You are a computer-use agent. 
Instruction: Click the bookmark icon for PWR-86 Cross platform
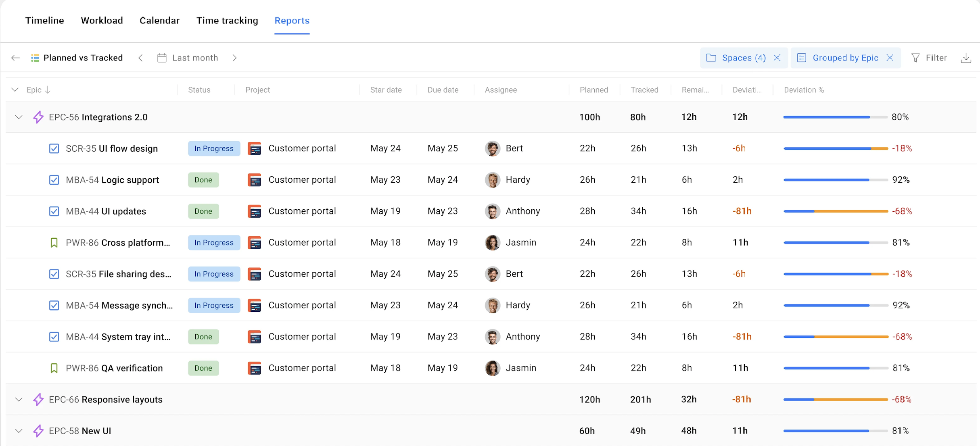click(54, 243)
